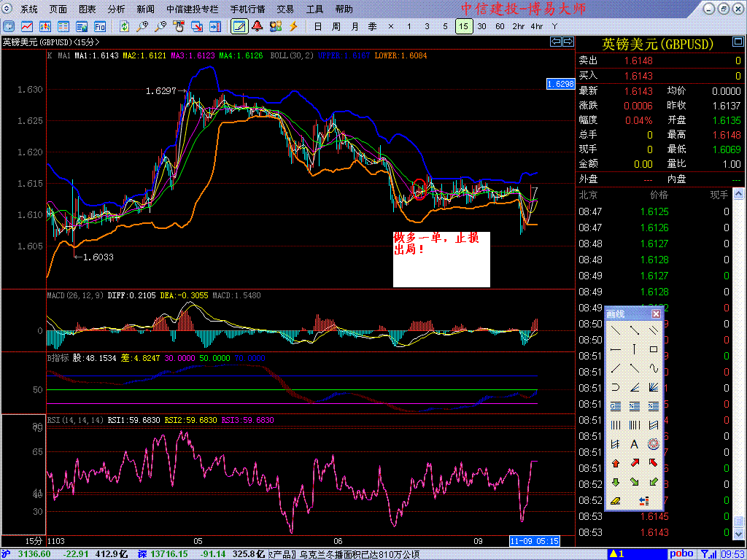Screen dimensions: 747x560
Task: Select the 60-minute period button
Action: [x=500, y=26]
